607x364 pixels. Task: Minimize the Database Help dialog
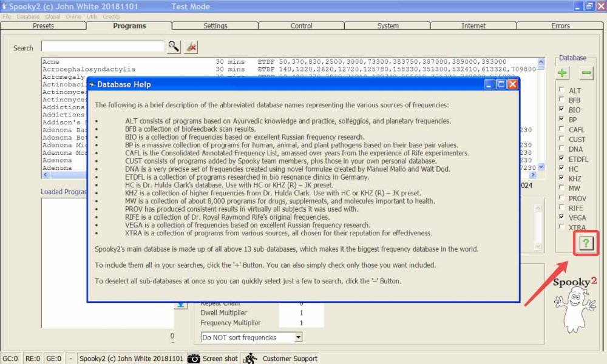coord(489,84)
